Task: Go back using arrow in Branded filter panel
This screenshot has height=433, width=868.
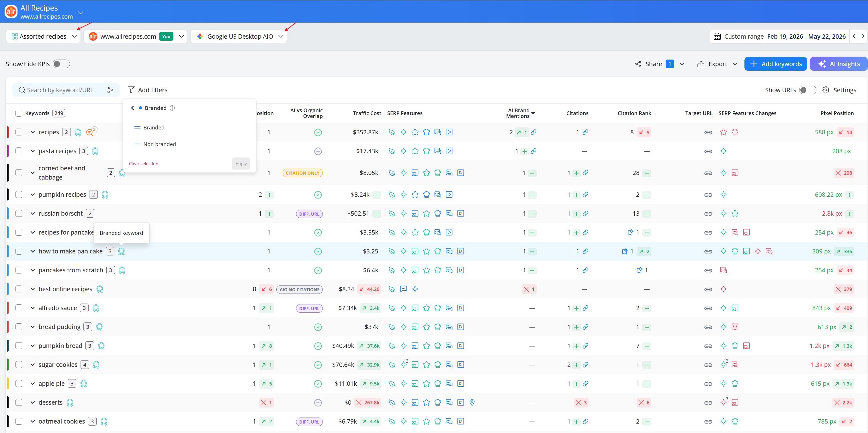Action: tap(132, 108)
